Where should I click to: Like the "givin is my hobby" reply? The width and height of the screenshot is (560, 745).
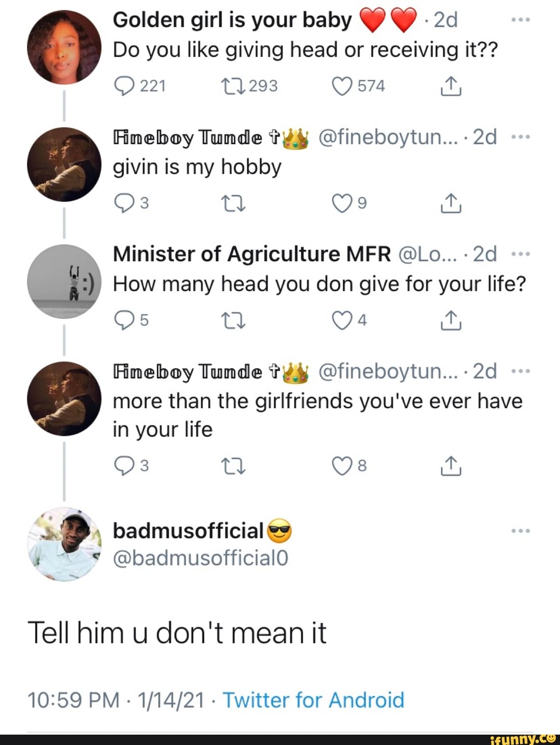point(341,204)
